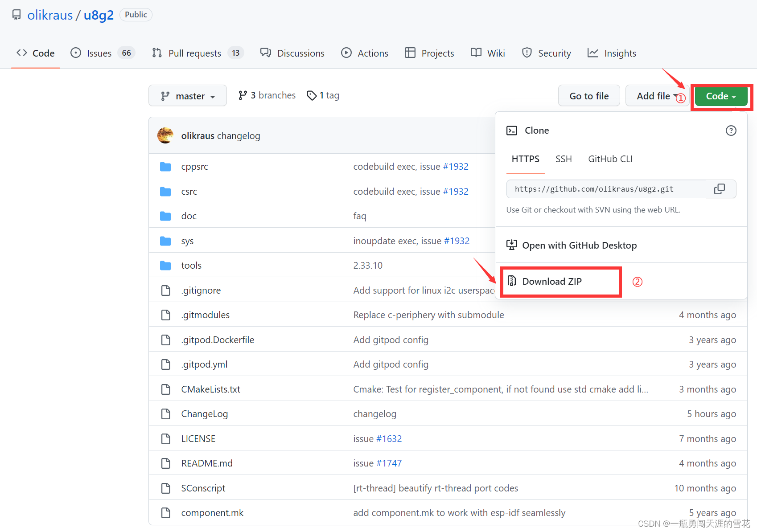This screenshot has height=532, width=757.
Task: Open issue #1747 link in README.md row
Action: coord(389,463)
